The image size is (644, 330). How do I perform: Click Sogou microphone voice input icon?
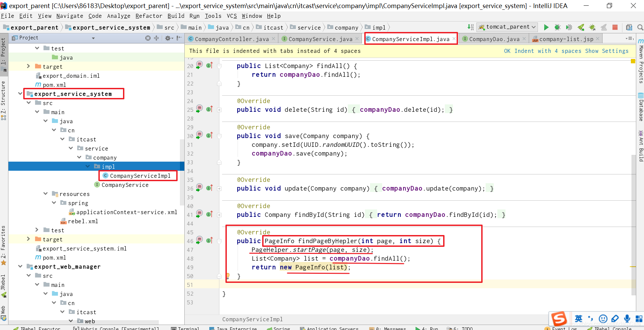tap(627, 319)
